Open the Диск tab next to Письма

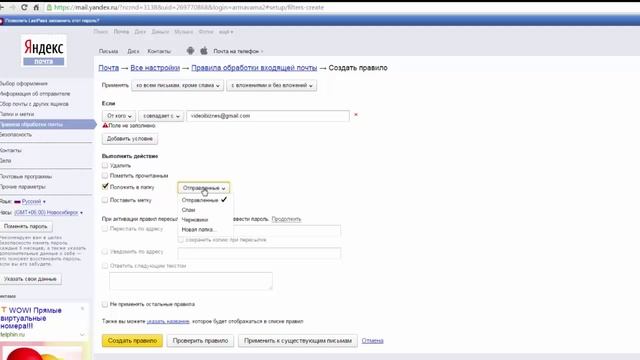(x=133, y=51)
